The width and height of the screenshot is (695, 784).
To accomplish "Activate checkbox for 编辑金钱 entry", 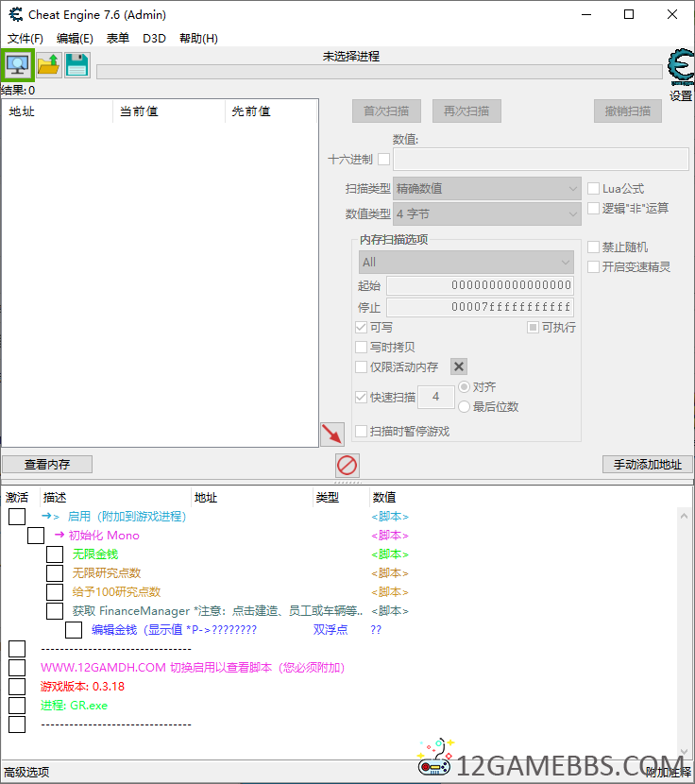I will (74, 630).
